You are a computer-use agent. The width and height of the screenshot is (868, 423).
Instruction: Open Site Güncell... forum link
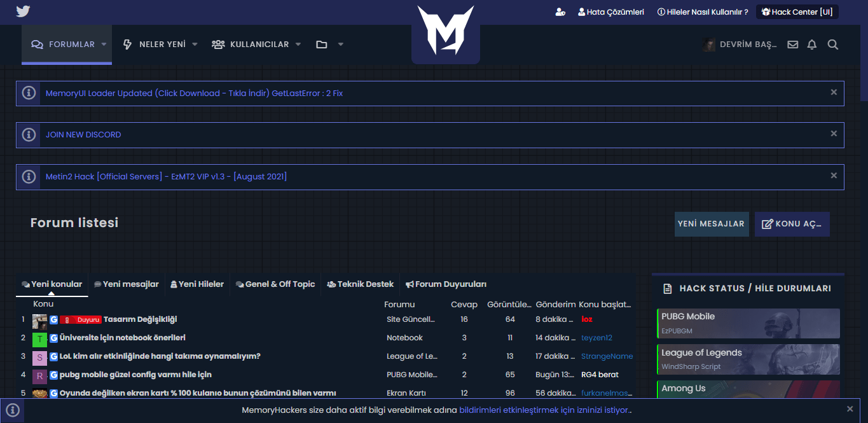click(x=411, y=319)
